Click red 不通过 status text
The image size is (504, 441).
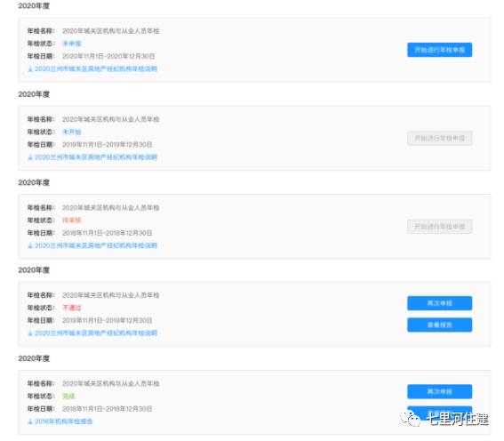click(x=72, y=308)
